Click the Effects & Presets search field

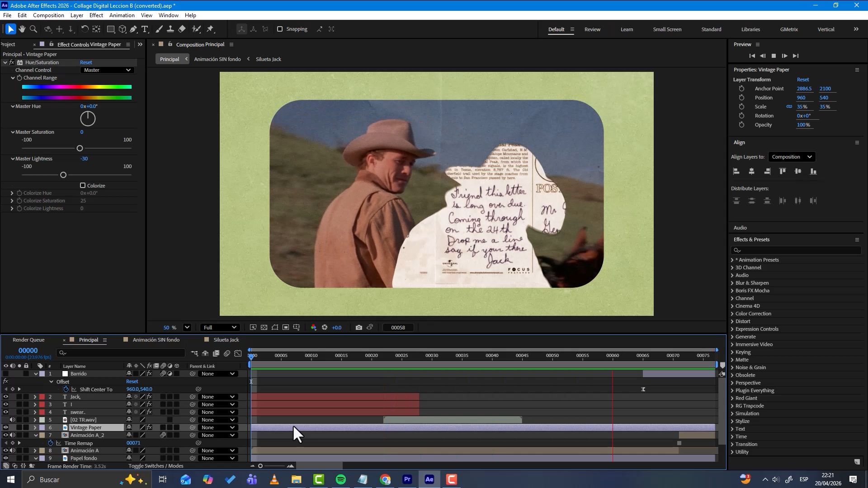(796, 250)
